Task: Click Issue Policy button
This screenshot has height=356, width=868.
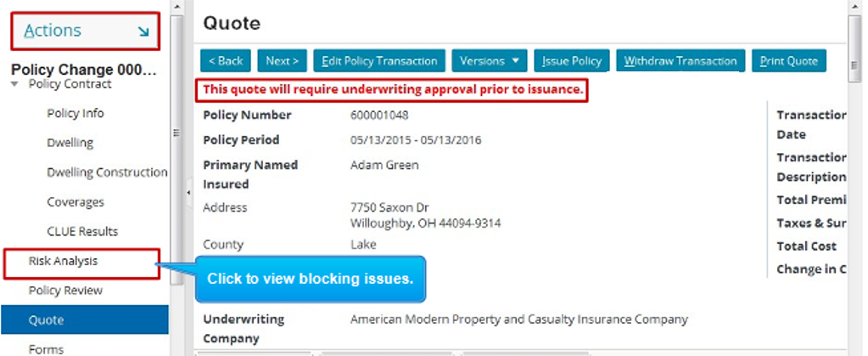Action: pyautogui.click(x=571, y=60)
